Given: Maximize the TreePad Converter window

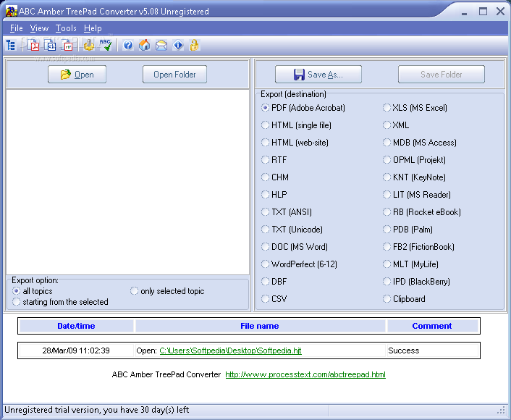Looking at the screenshot, I should click(x=483, y=12).
